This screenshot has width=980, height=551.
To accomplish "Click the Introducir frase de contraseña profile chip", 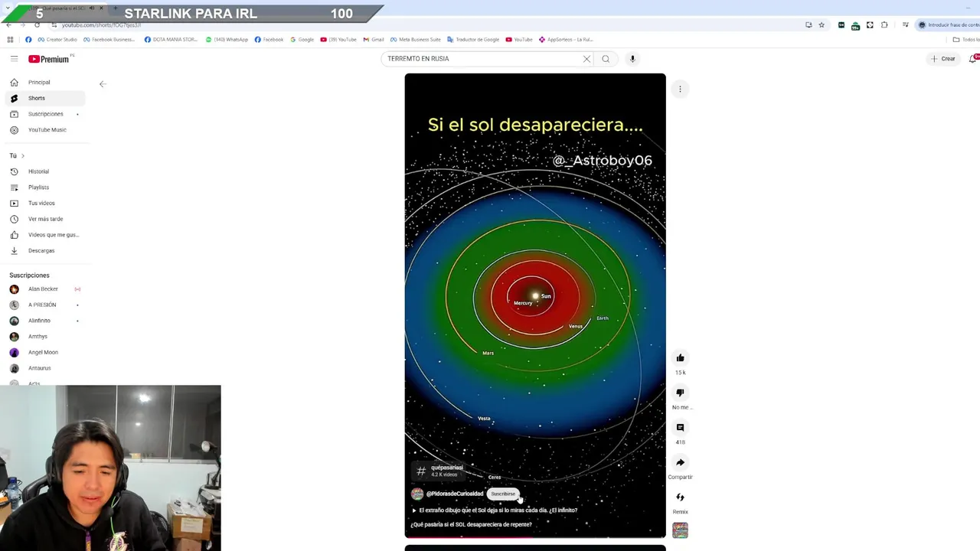I will (949, 25).
